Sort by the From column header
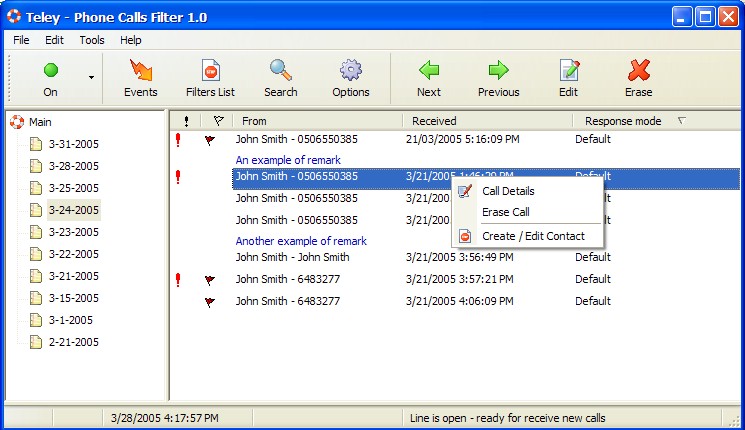The image size is (745, 430). (x=318, y=121)
